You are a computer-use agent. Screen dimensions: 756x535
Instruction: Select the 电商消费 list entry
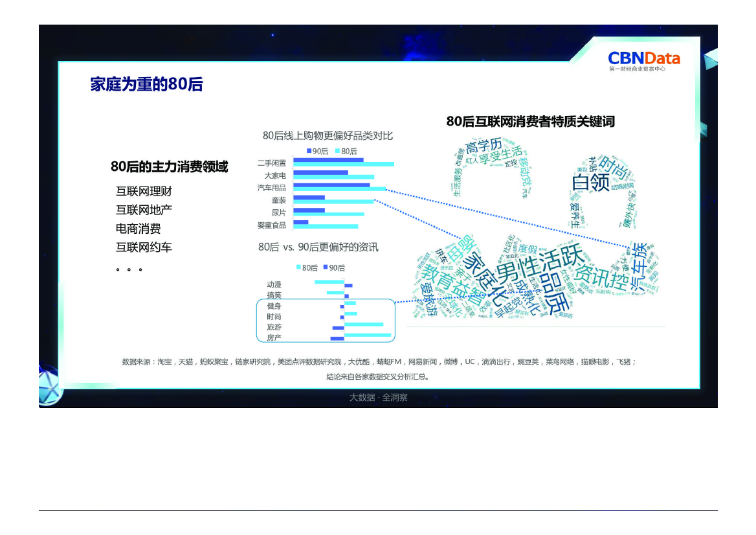coord(138,229)
